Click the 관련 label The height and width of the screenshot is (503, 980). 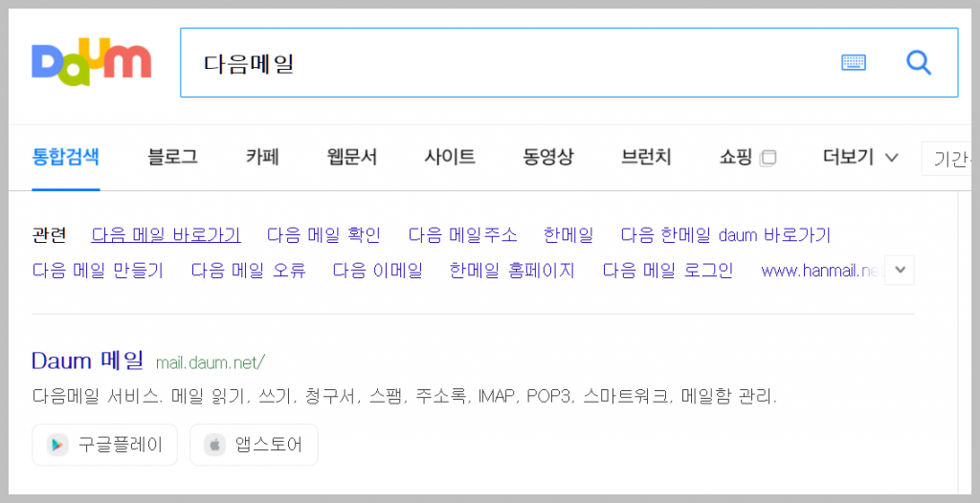tap(49, 235)
